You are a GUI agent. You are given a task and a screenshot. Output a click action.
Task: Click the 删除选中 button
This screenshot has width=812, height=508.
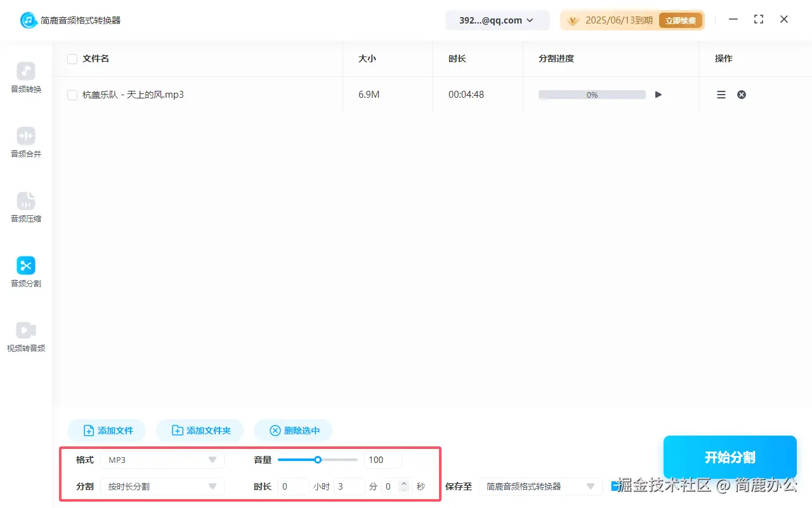click(293, 431)
